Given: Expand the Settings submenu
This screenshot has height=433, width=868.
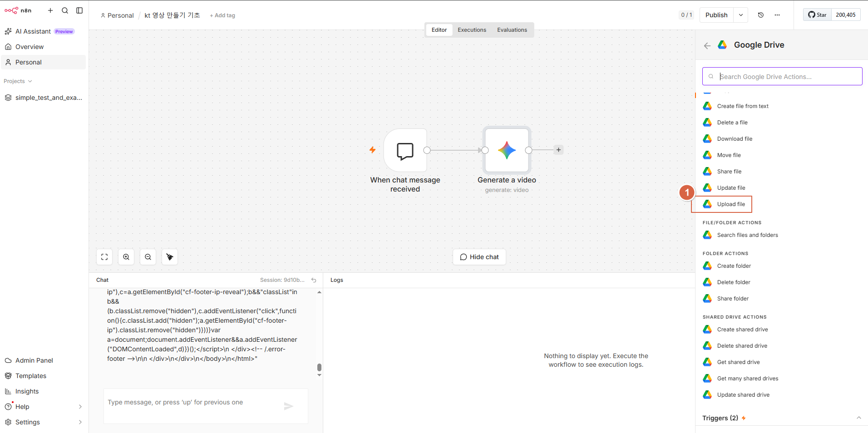Looking at the screenshot, I should click(x=80, y=422).
